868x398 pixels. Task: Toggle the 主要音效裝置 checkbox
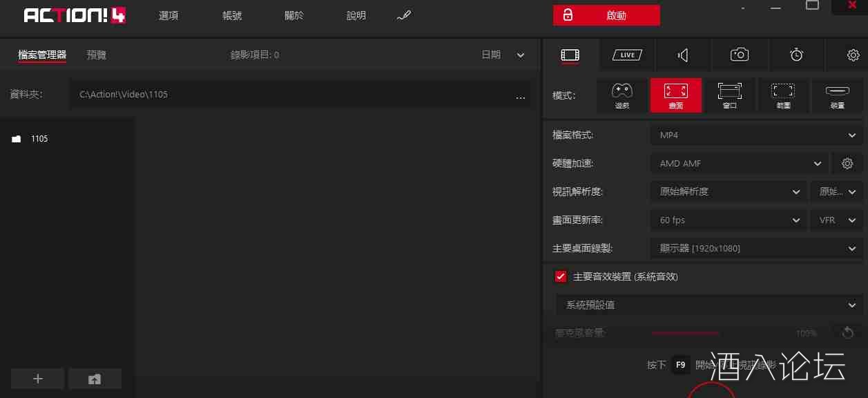pyautogui.click(x=561, y=276)
